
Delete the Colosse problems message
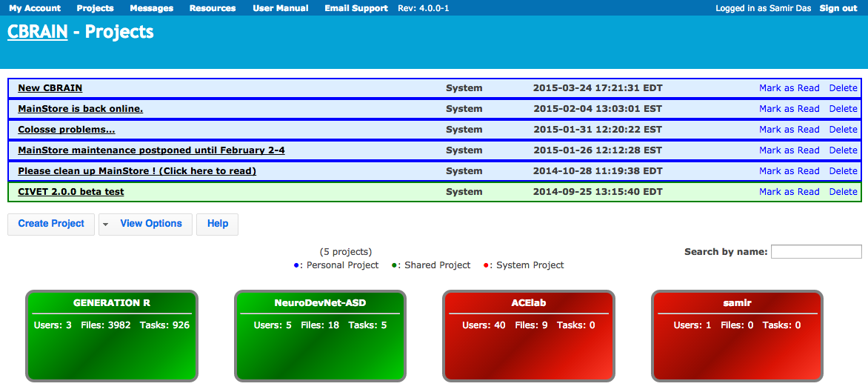coord(843,130)
